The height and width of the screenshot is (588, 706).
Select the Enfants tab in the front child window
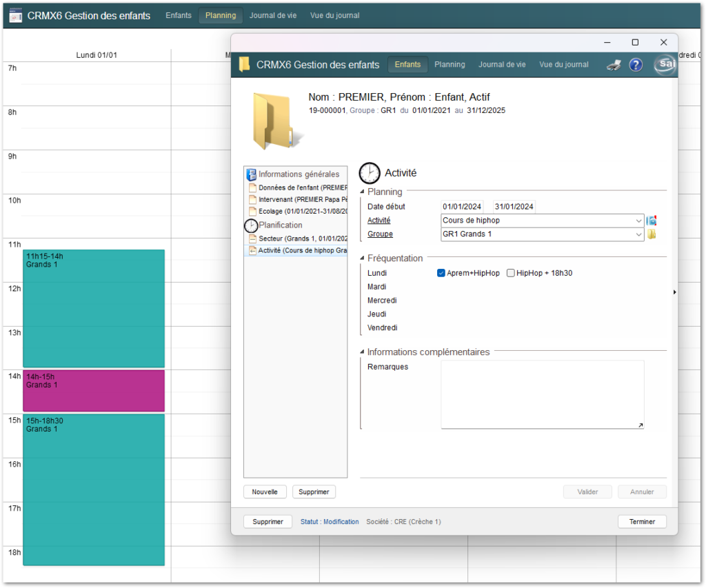coord(407,64)
